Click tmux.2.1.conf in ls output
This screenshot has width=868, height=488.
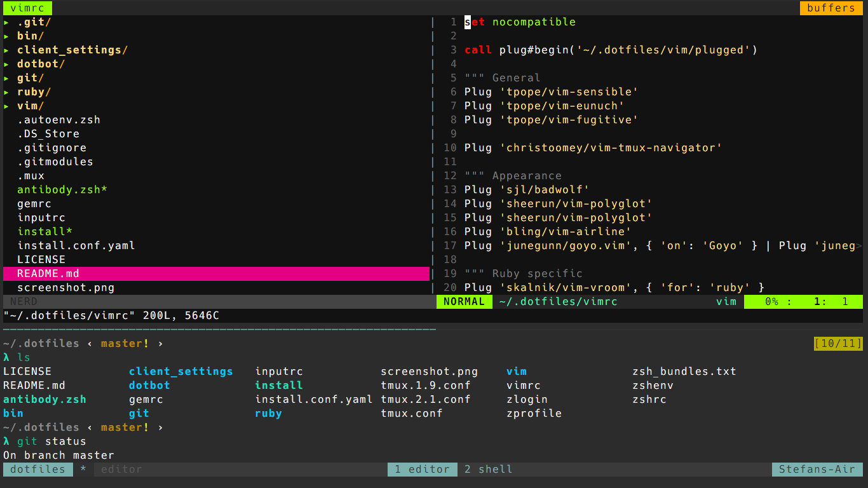coord(426,400)
